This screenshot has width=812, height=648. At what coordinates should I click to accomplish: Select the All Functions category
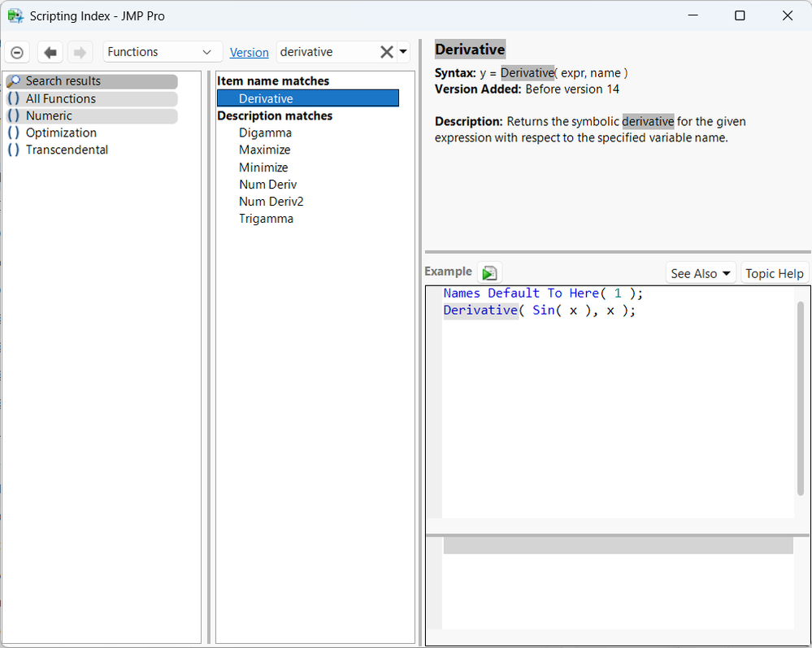92,99
